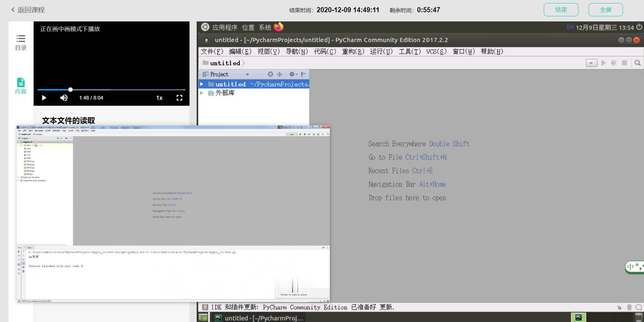Open the 系统 menu in top panel
This screenshot has width=644, height=322.
pos(265,28)
